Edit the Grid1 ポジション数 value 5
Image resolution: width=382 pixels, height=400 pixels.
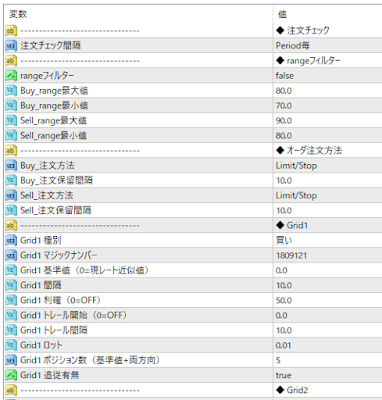click(278, 360)
